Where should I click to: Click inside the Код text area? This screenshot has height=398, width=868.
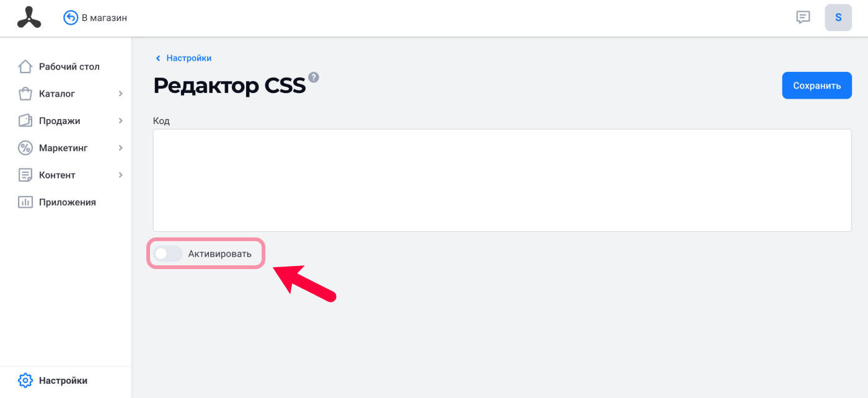[x=502, y=180]
